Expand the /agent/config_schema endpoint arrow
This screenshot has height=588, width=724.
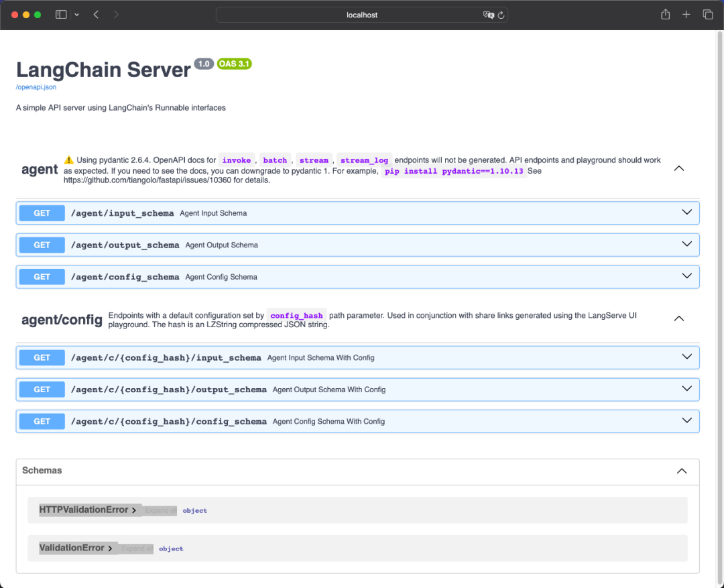coord(686,276)
